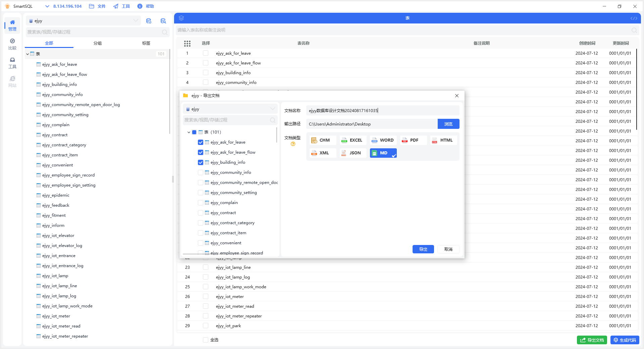
Task: Open the 工具 sidebar section
Action: 12,63
